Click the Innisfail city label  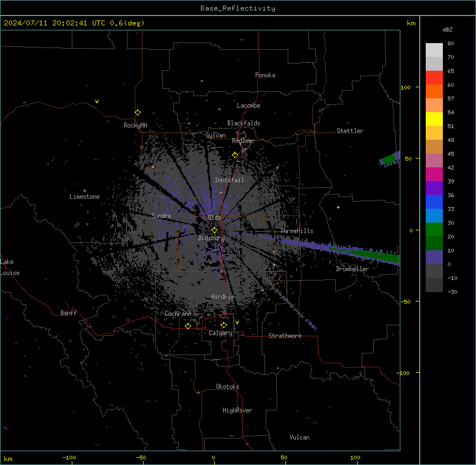click(x=229, y=180)
